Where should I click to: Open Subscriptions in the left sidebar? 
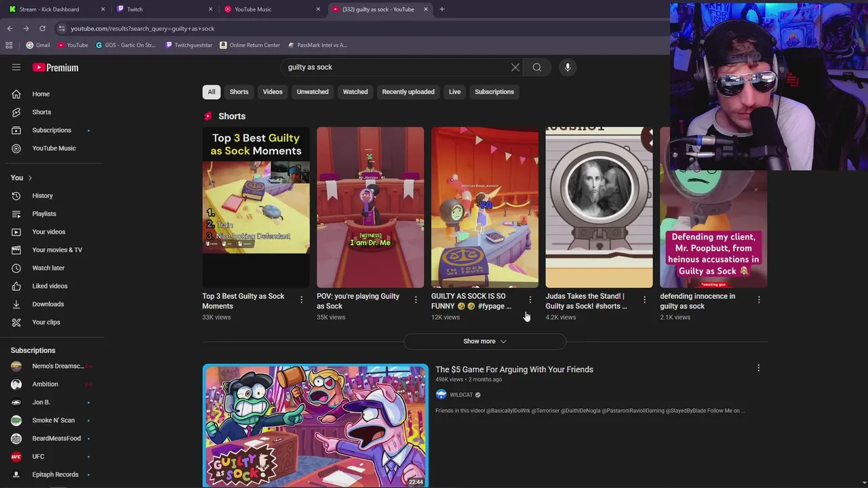(53, 130)
